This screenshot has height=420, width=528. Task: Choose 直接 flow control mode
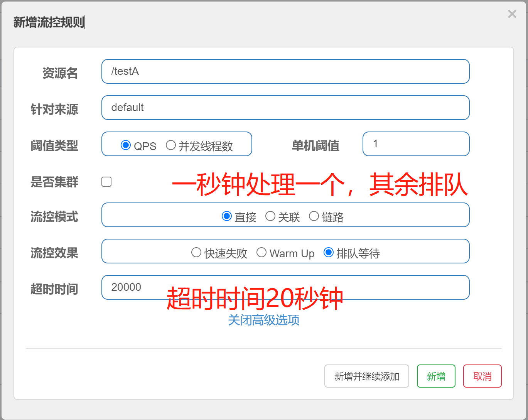226,216
